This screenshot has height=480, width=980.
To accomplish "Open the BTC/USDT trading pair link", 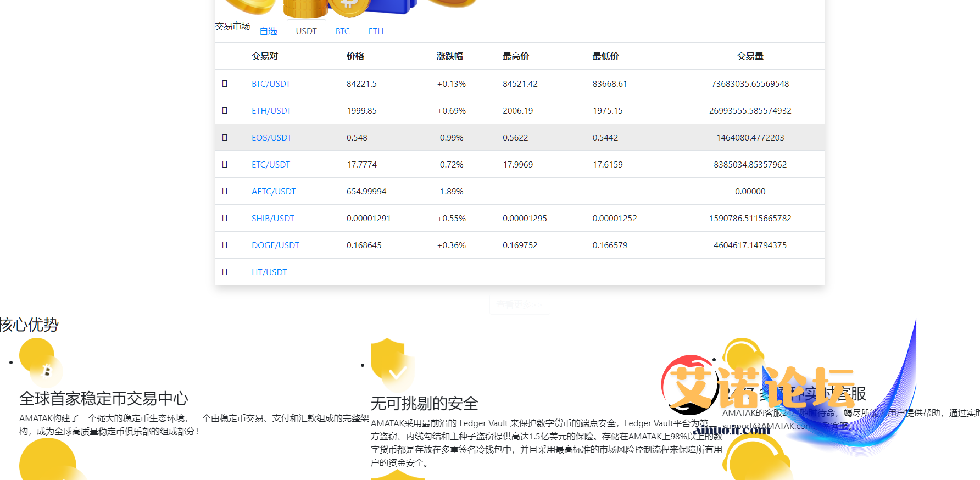I will (x=271, y=84).
